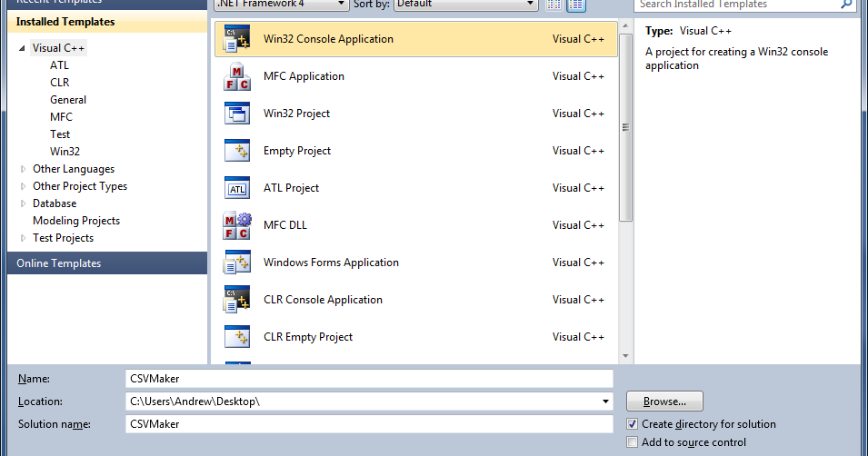Select the Modeling Projects category
Viewport: 868px width, 456px height.
tap(76, 220)
